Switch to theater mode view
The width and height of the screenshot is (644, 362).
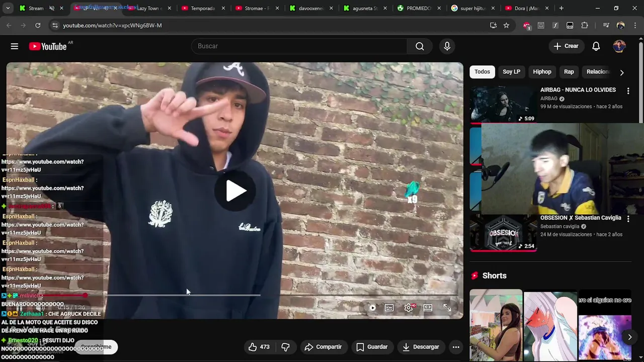coord(428,308)
